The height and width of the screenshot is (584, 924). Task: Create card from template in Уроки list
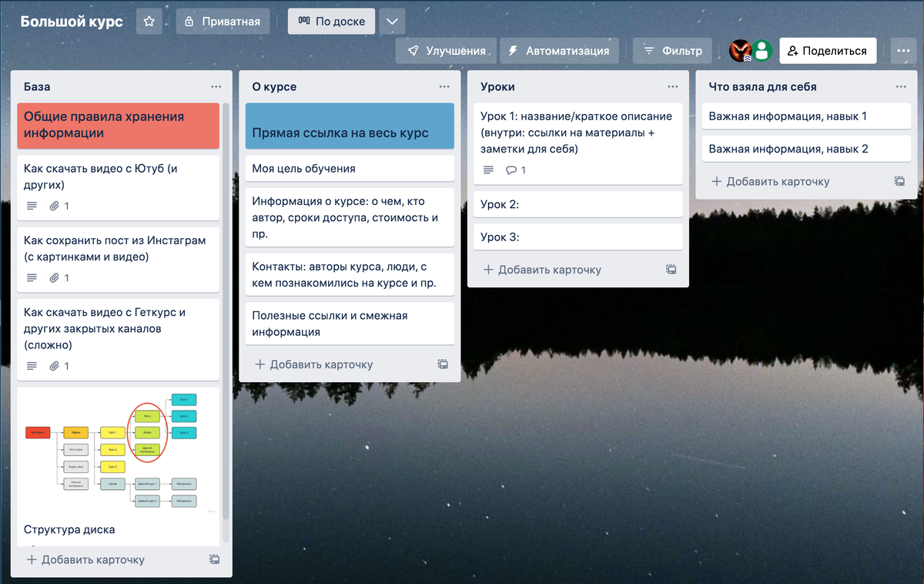tap(671, 270)
